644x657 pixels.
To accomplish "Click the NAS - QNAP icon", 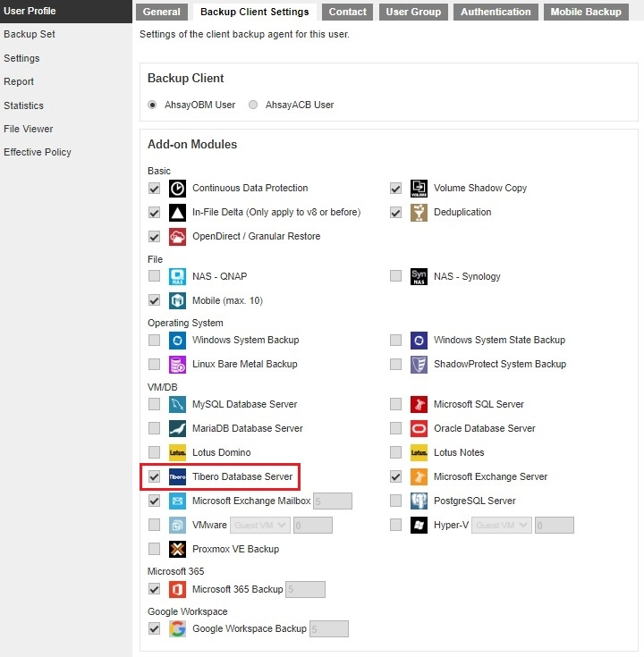I will click(x=177, y=276).
